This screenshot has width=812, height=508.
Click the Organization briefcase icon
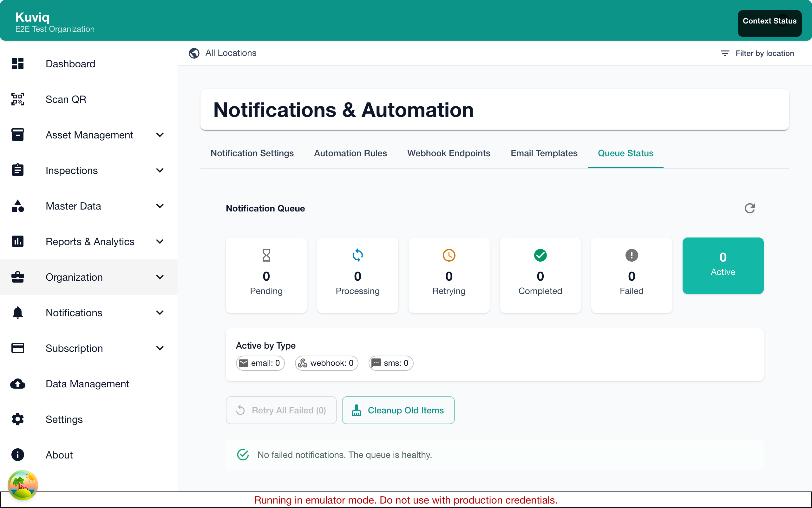tap(18, 277)
